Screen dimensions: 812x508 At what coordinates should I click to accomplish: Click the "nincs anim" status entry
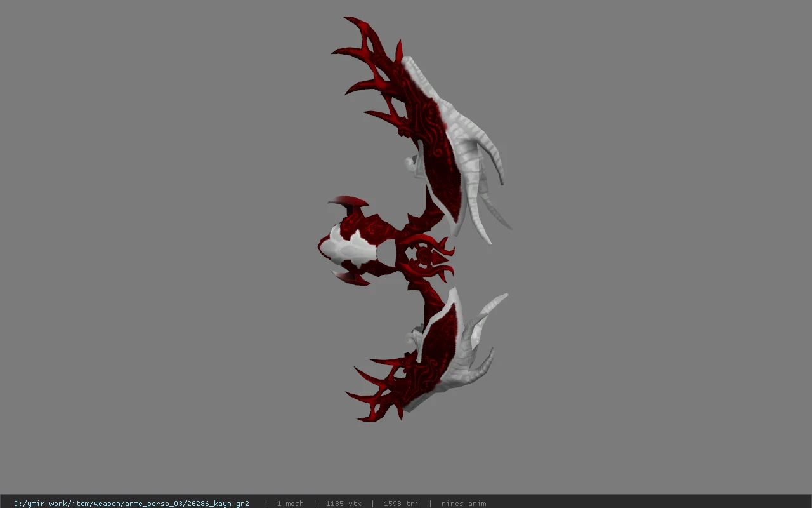point(464,504)
